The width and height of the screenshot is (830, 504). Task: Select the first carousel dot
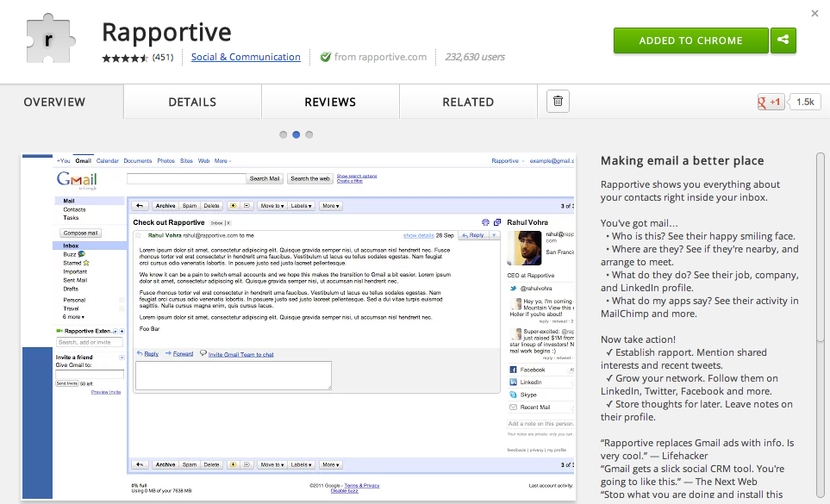pyautogui.click(x=284, y=135)
